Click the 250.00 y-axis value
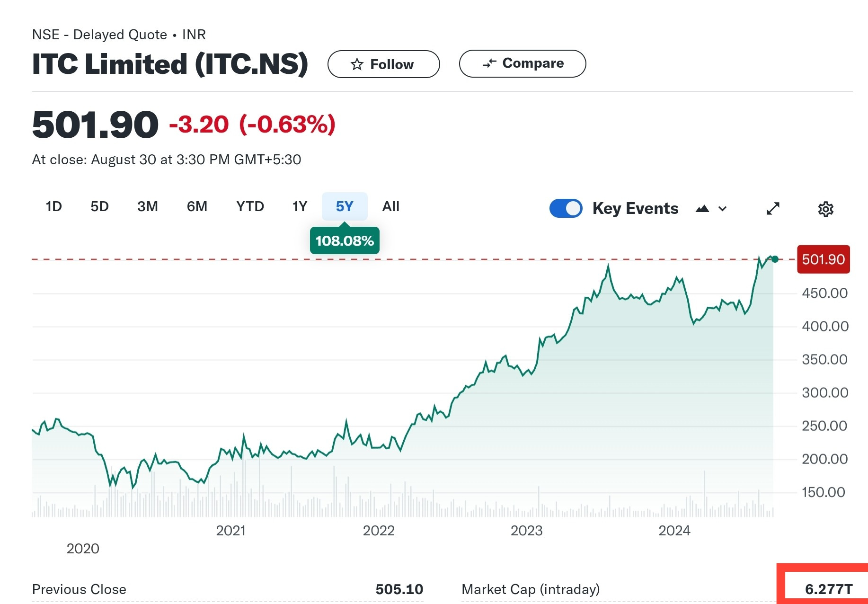This screenshot has width=868, height=604. [x=825, y=426]
